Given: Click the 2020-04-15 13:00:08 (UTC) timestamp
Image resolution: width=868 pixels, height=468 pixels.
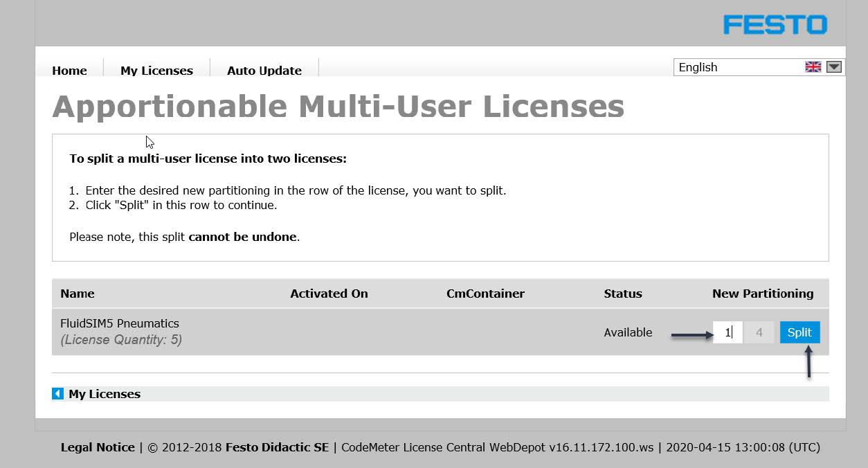Looking at the screenshot, I should coord(743,447).
